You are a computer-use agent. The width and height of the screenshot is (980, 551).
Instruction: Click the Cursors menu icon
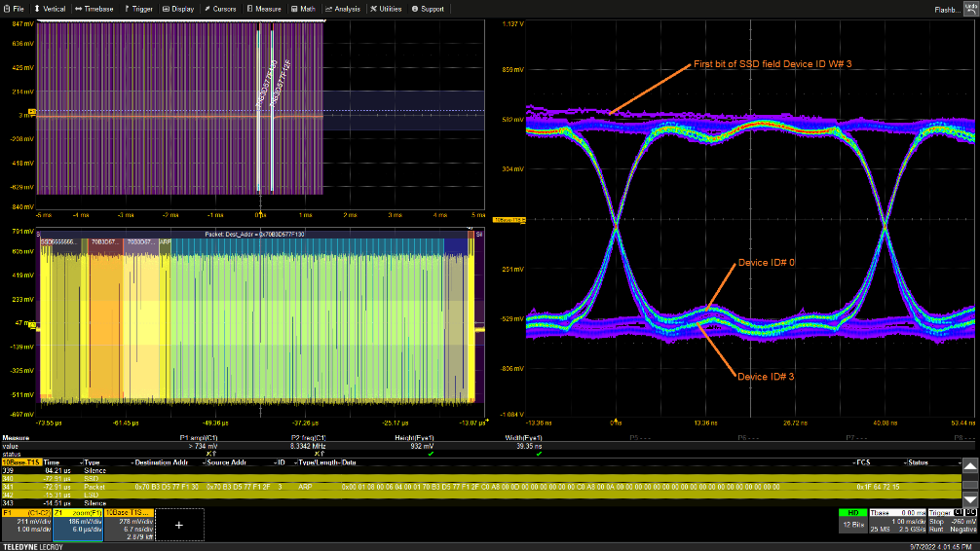pos(207,9)
